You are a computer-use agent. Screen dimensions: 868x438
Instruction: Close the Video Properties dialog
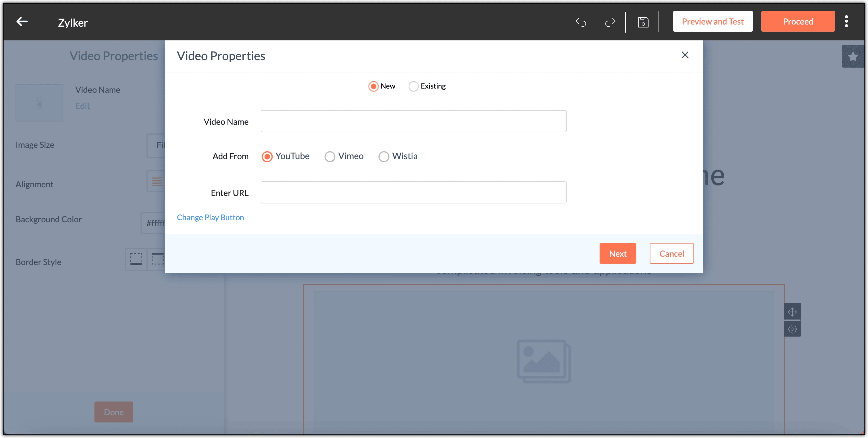pos(685,55)
